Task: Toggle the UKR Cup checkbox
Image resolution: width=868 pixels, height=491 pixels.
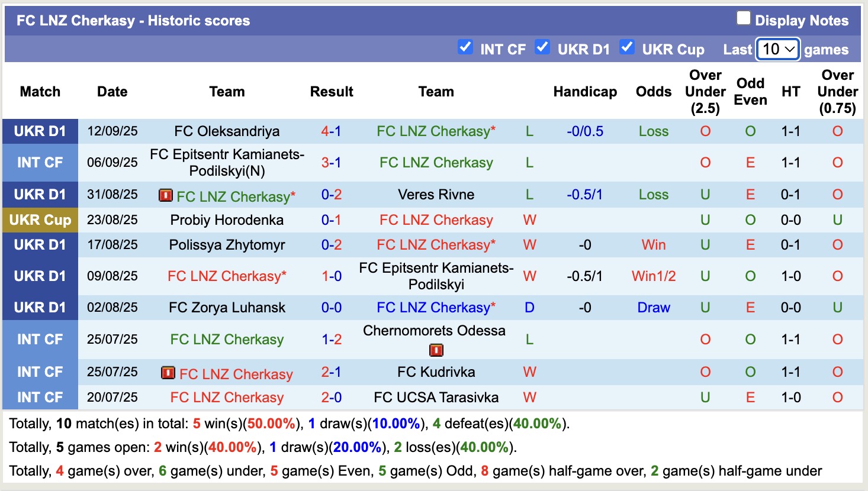Action: 627,46
